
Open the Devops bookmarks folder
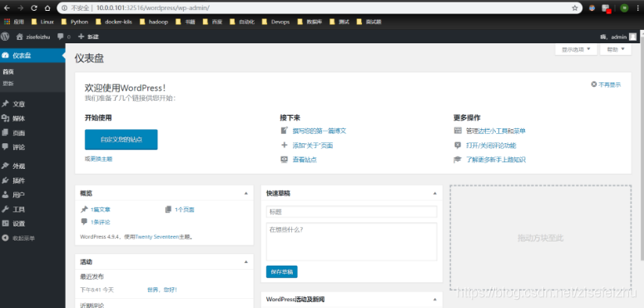tap(275, 22)
